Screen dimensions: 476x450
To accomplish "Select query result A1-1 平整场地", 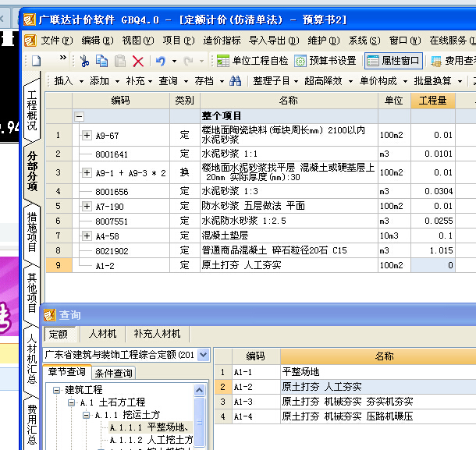I will click(345, 372).
